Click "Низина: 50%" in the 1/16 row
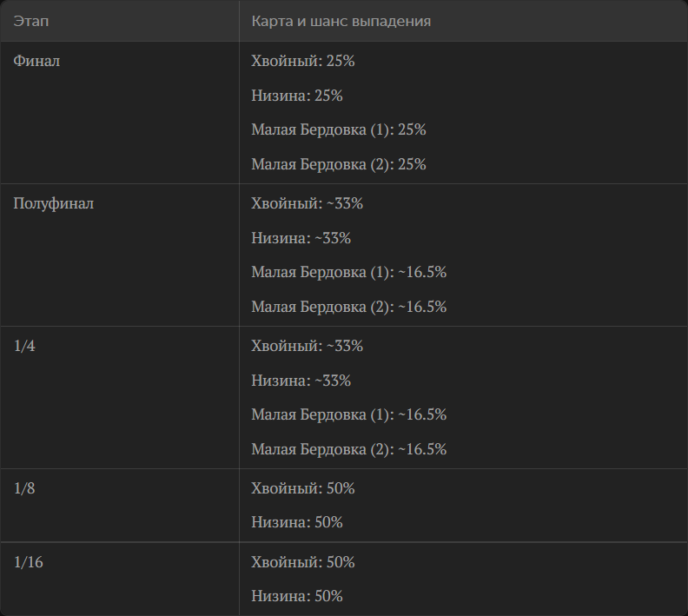This screenshot has height=616, width=688. point(296,596)
